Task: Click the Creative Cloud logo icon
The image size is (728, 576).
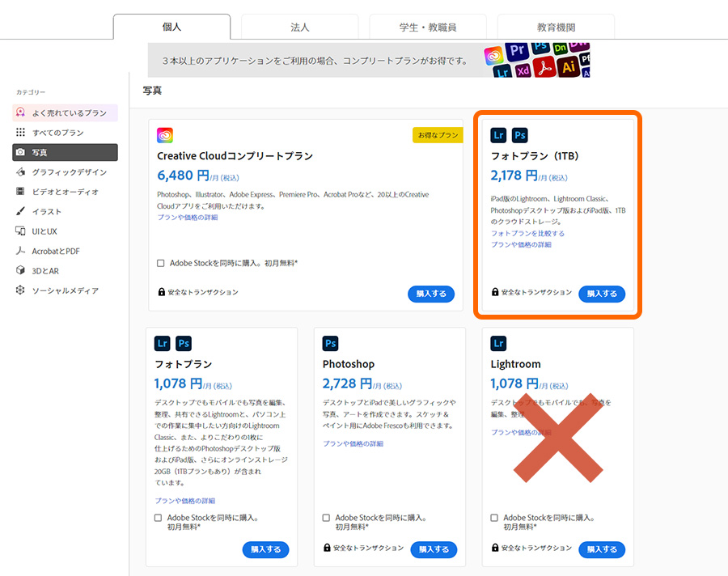Action: click(x=165, y=135)
